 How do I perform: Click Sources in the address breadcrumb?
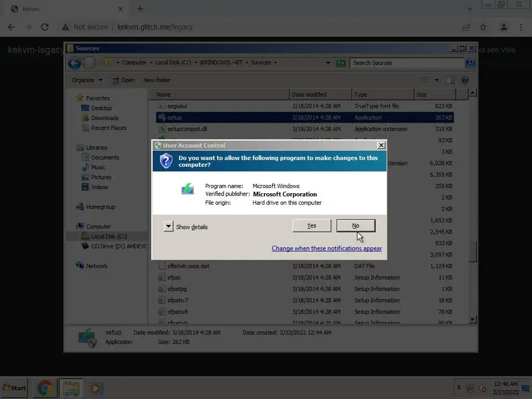(x=261, y=62)
